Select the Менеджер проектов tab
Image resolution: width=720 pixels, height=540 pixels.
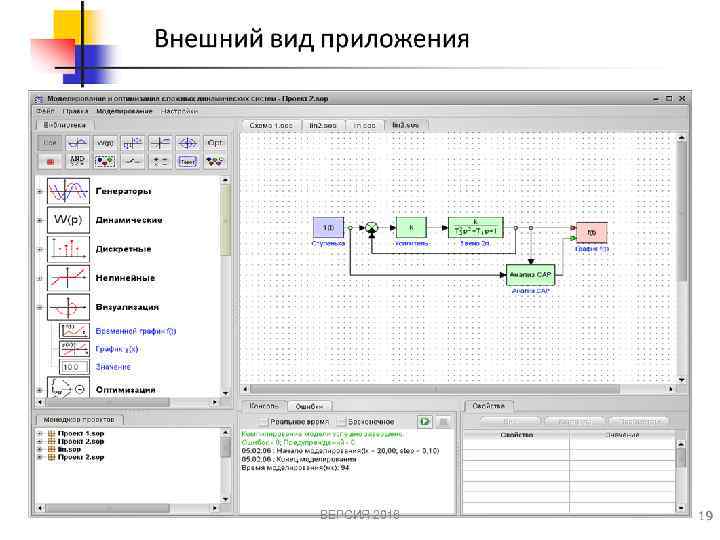point(79,420)
